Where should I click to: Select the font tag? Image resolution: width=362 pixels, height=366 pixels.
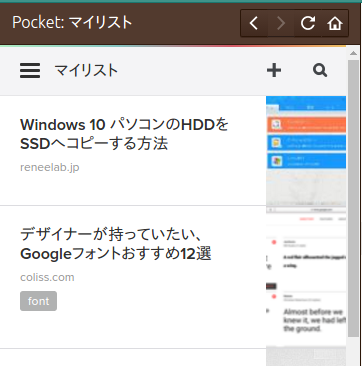tap(38, 301)
